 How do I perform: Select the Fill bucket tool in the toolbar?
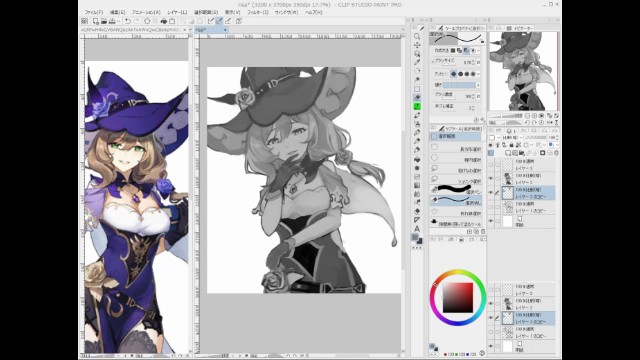pos(417,159)
